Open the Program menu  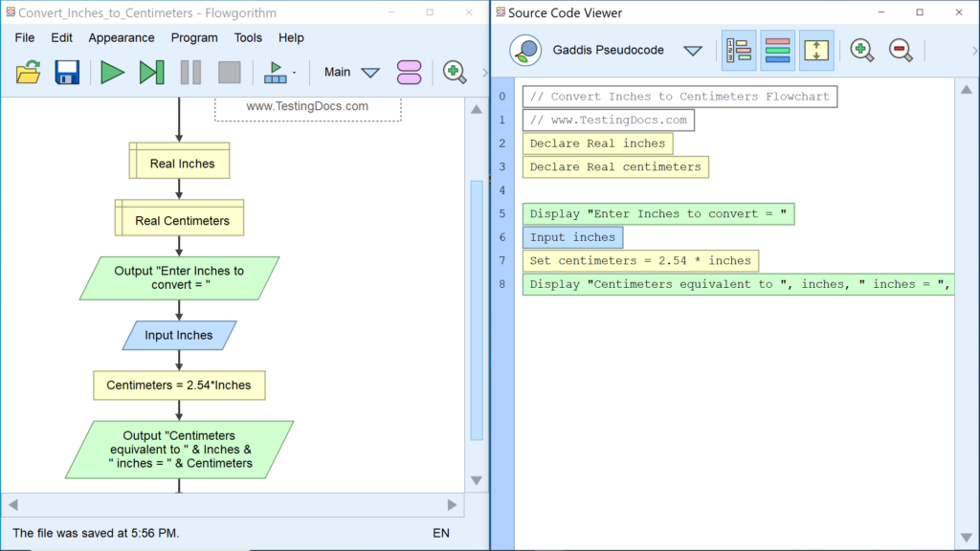(194, 37)
